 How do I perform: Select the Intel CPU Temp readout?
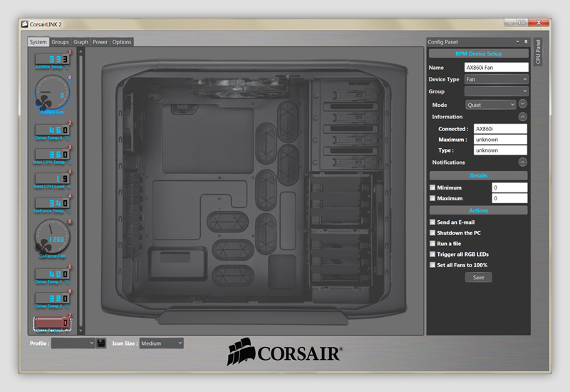(x=52, y=154)
